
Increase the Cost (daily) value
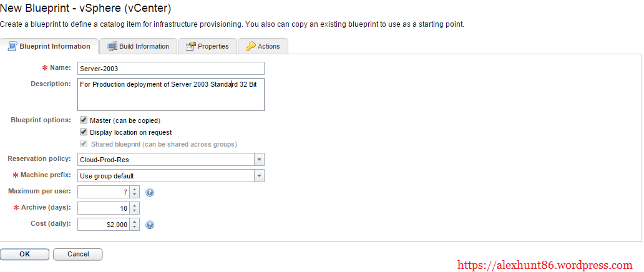pos(135,221)
